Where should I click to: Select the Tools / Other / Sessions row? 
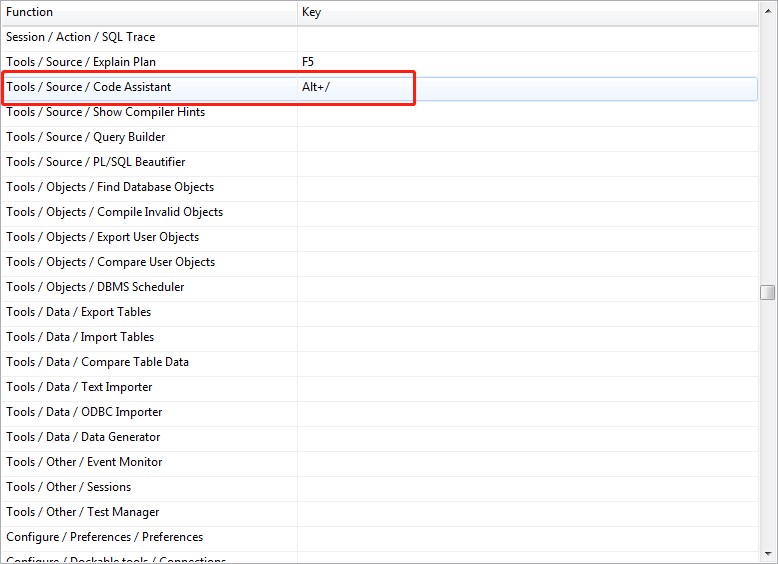(x=380, y=487)
